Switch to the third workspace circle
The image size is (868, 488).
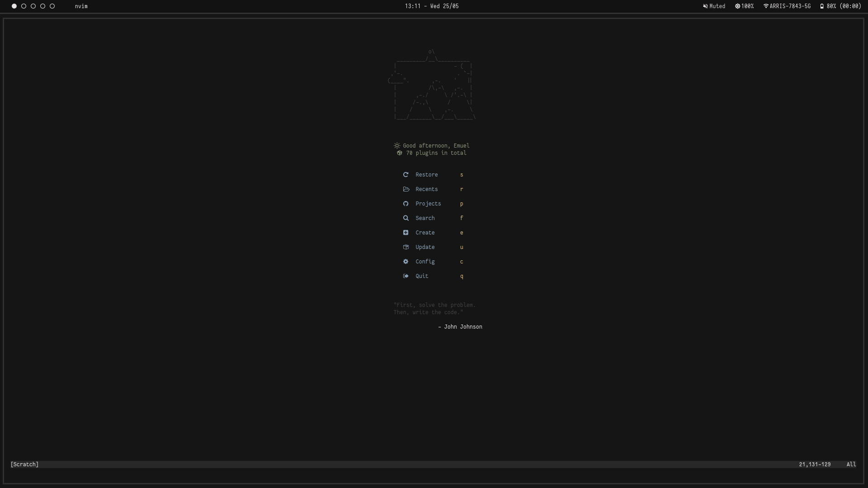tap(33, 6)
